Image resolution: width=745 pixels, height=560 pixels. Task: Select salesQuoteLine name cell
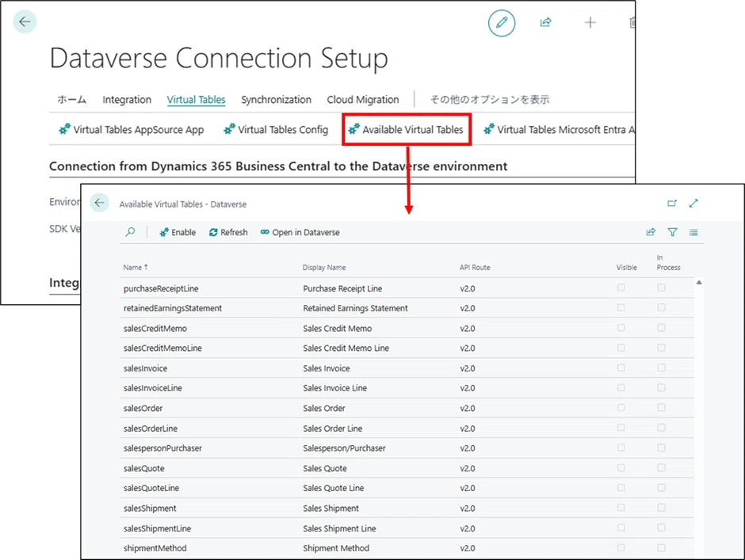[151, 488]
